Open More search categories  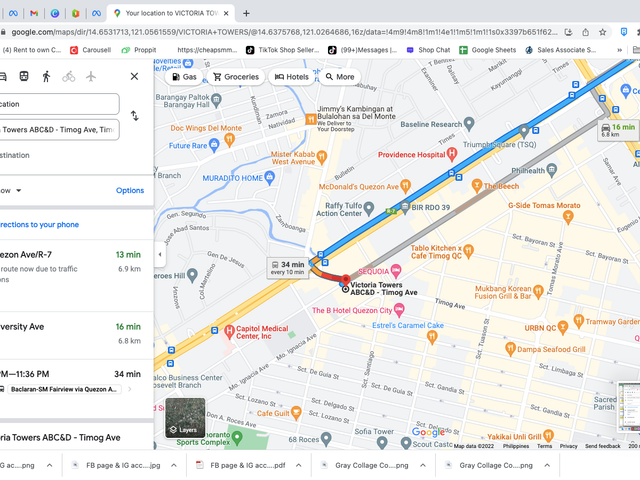(x=340, y=77)
